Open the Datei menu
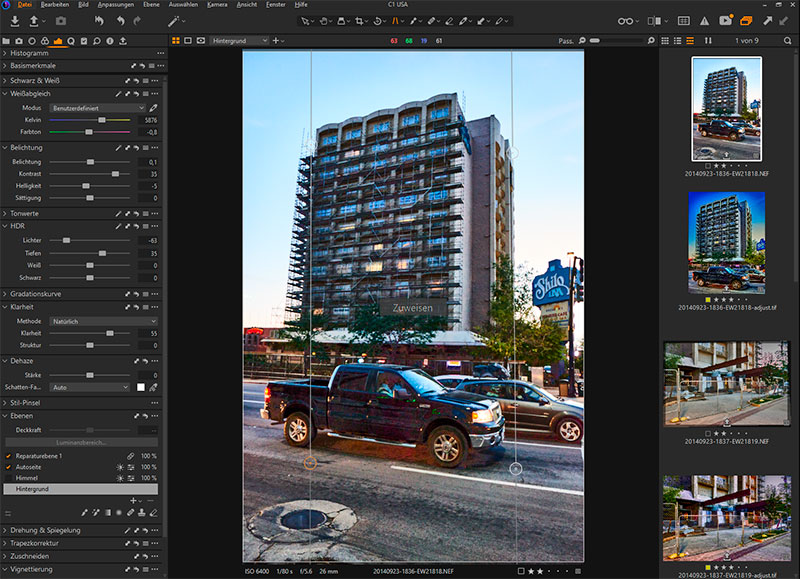The height and width of the screenshot is (579, 800). pos(24,5)
